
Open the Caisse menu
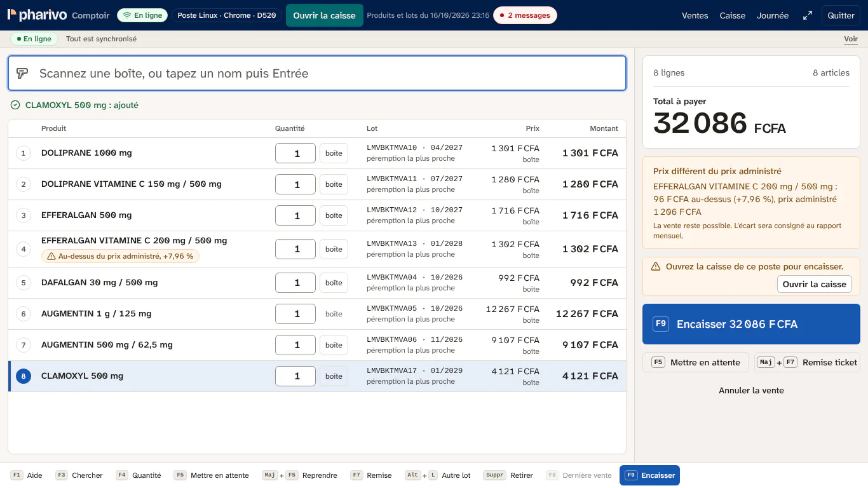(x=732, y=15)
